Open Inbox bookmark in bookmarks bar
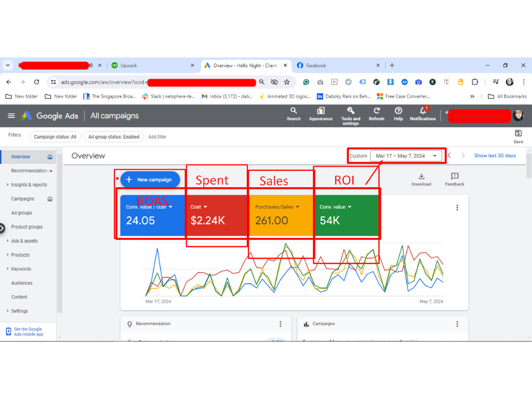532x399 pixels. 227,96
